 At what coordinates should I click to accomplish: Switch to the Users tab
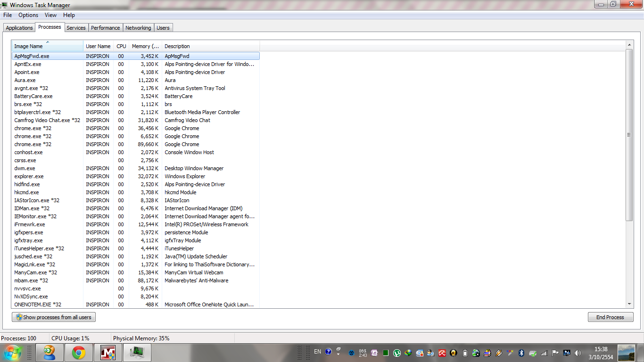pos(163,28)
